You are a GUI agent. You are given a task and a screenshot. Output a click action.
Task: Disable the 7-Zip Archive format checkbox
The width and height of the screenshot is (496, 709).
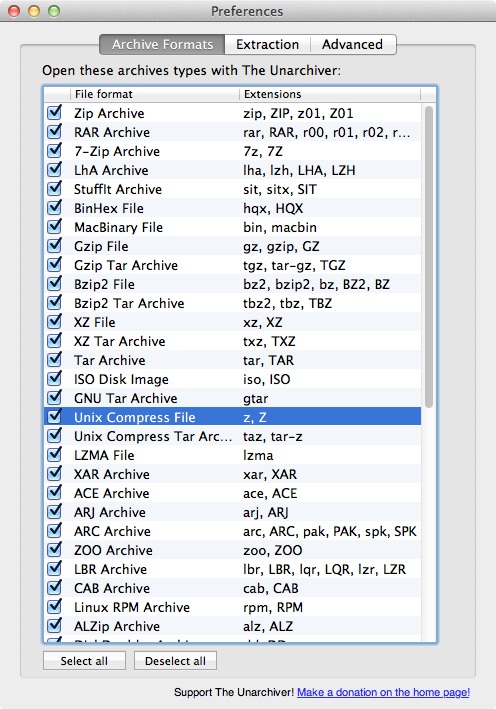point(54,150)
